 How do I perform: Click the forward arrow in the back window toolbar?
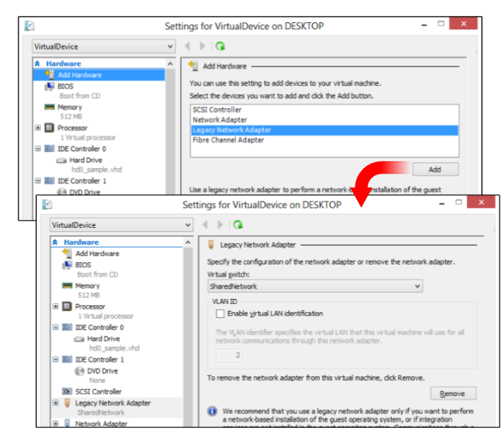(202, 46)
